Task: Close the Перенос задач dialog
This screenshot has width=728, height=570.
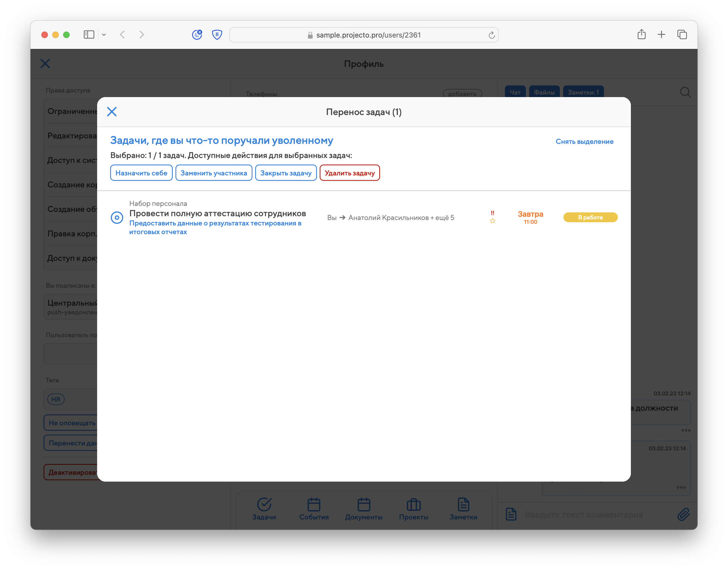Action: 112,111
